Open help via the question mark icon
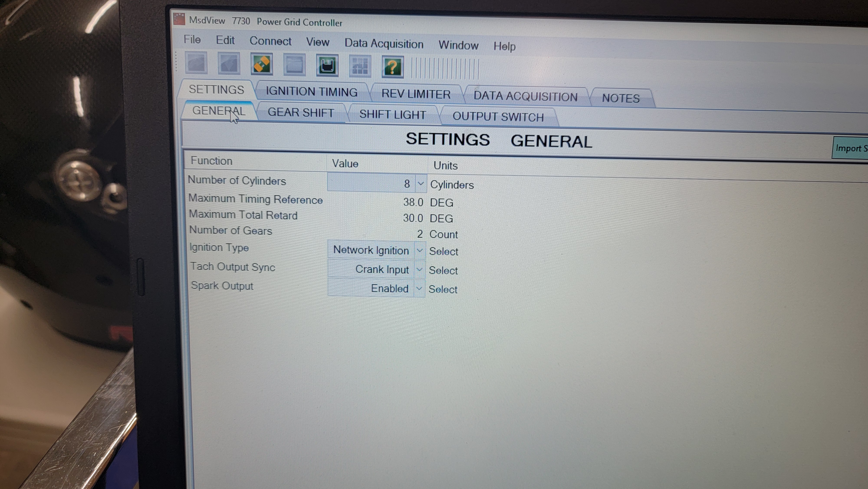Image resolution: width=868 pixels, height=489 pixels. click(393, 67)
